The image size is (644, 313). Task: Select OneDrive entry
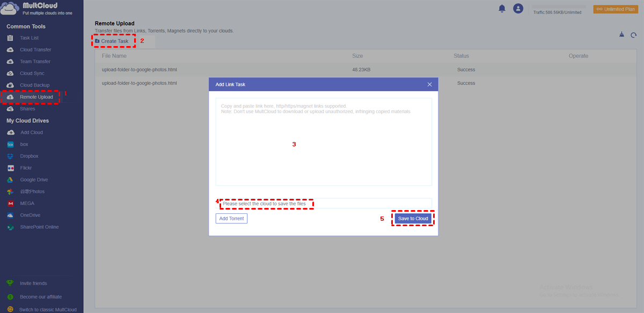30,215
